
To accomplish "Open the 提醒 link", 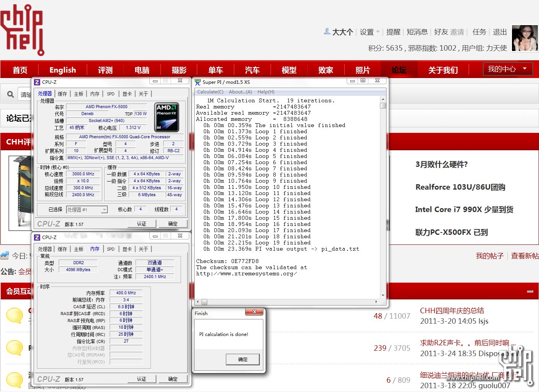I will [393, 32].
